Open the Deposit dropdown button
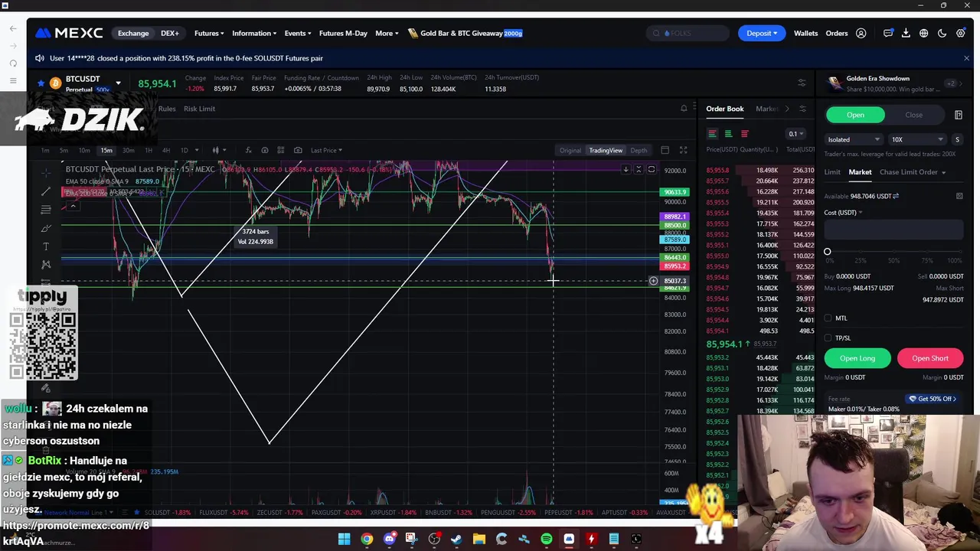 (762, 33)
